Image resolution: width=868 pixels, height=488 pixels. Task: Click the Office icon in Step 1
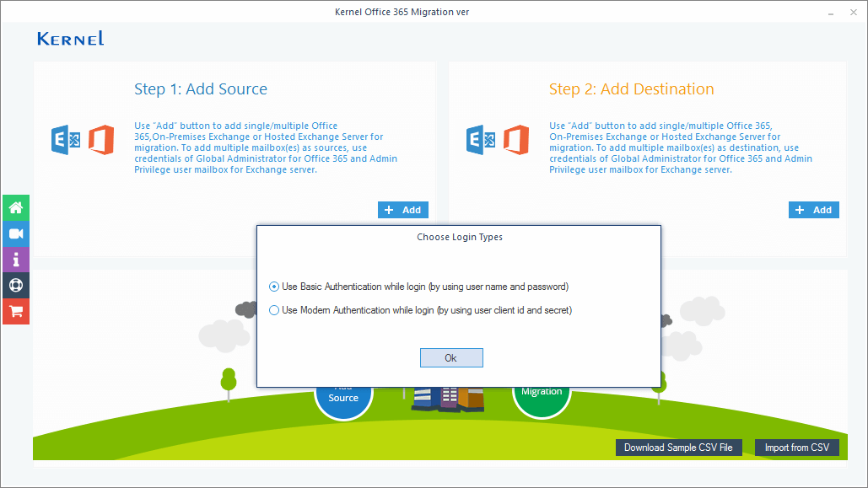[101, 140]
